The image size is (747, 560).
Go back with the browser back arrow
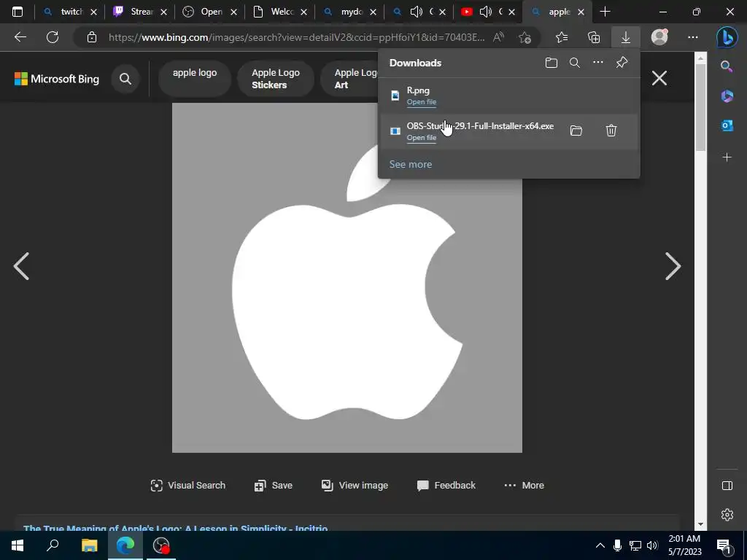pos(20,37)
